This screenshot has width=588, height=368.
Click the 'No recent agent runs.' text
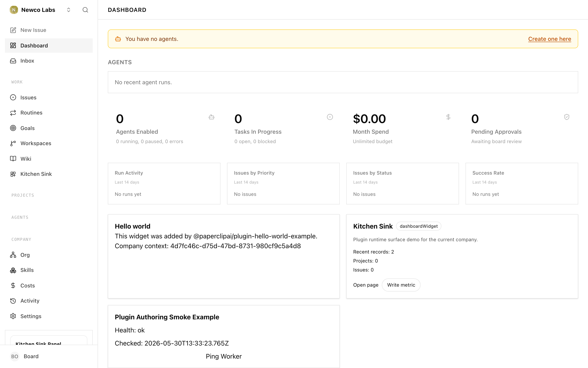143,82
